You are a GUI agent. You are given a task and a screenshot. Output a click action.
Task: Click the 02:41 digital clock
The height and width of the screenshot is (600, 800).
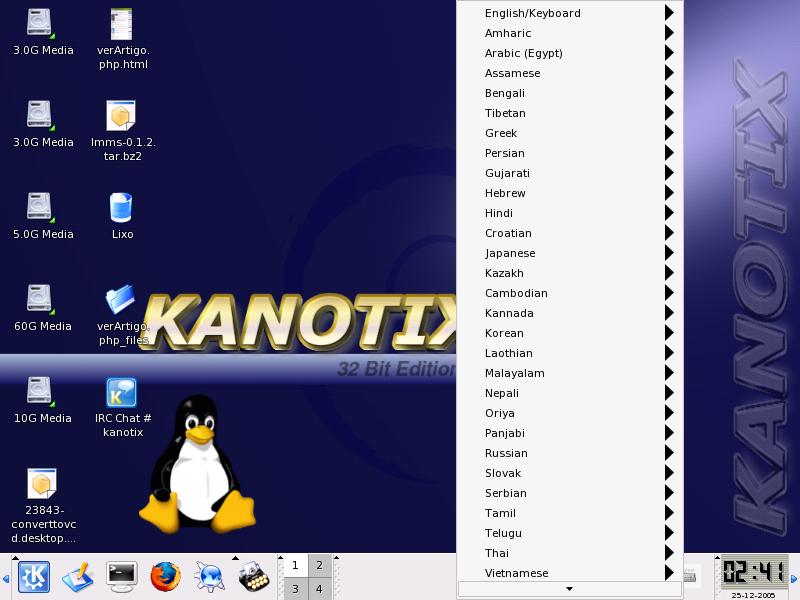pyautogui.click(x=754, y=571)
